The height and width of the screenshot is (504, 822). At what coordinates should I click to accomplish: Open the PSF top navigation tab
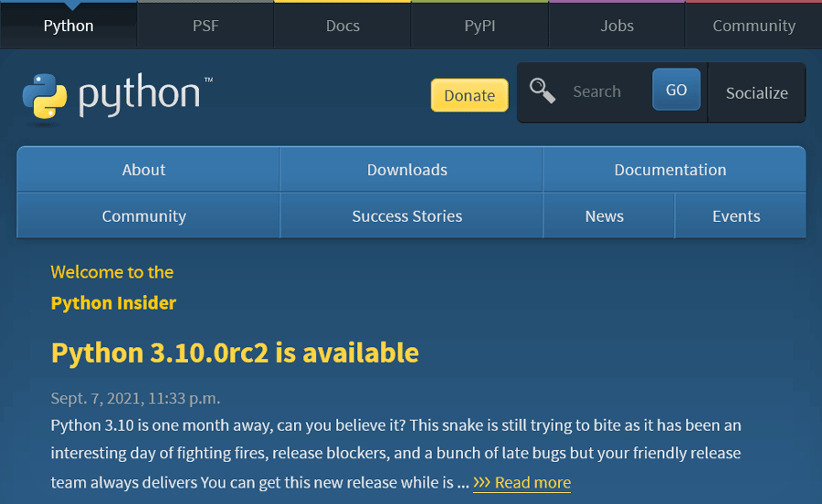coord(205,26)
